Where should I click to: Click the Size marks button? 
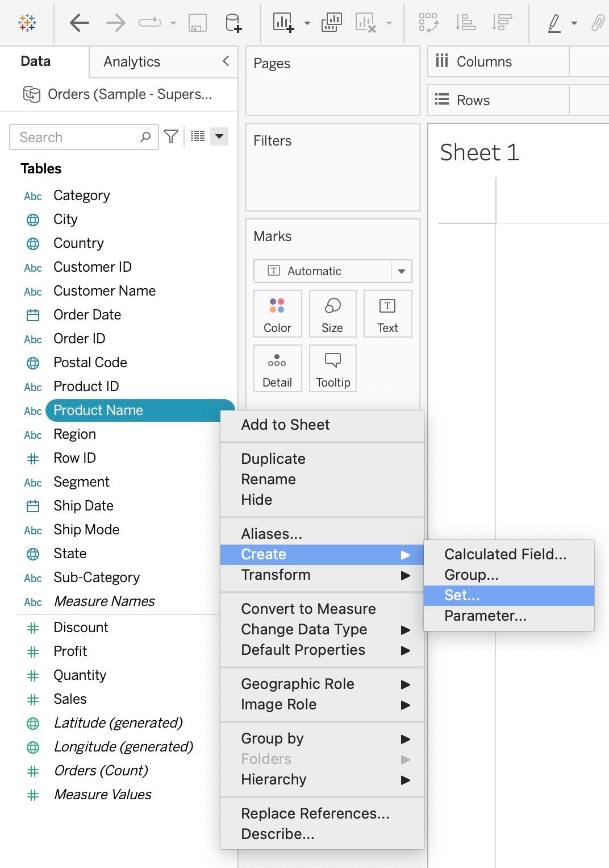click(x=332, y=314)
